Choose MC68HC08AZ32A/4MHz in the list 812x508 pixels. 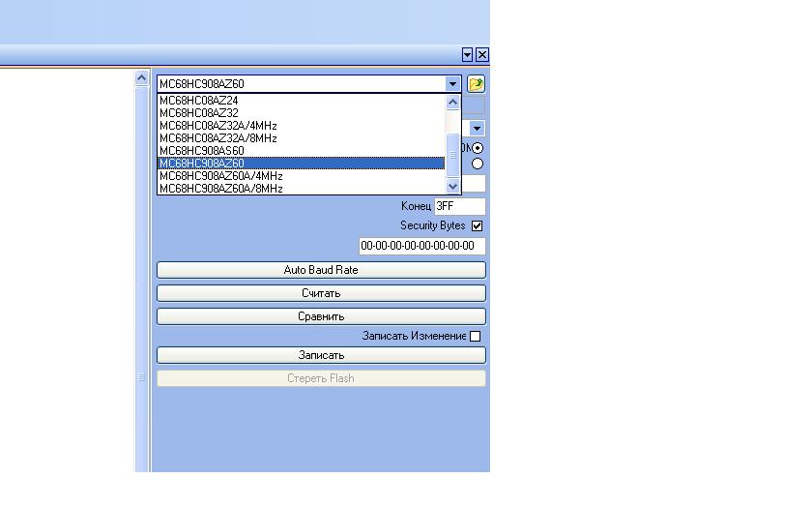(301, 126)
